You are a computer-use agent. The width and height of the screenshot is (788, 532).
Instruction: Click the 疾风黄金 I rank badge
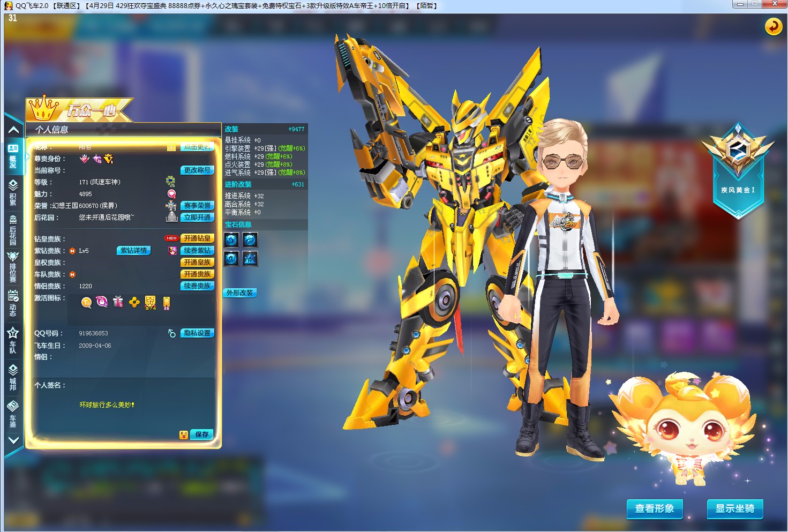point(738,171)
